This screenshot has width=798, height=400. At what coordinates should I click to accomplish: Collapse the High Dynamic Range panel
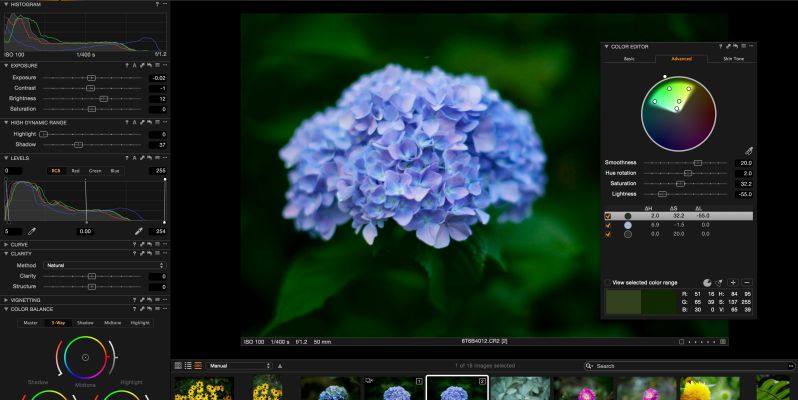[6, 123]
